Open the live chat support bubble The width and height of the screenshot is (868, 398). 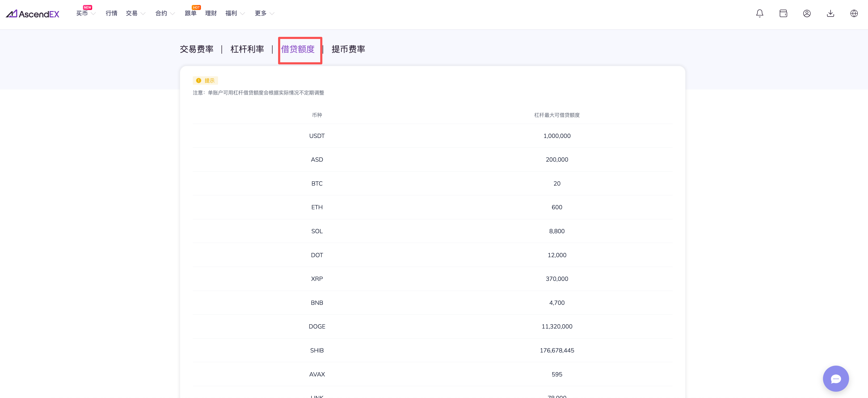[835, 379]
